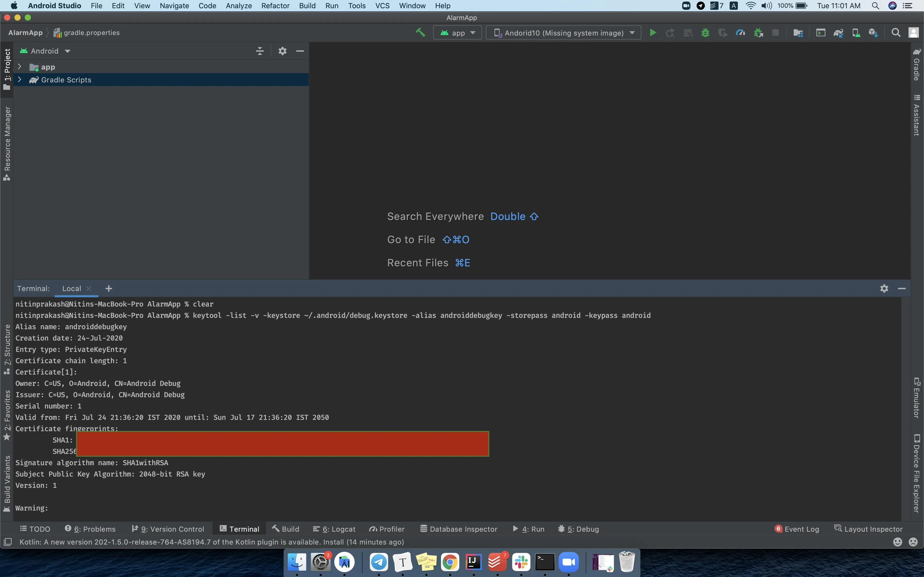Expand the Gradle Scripts tree node

20,80
